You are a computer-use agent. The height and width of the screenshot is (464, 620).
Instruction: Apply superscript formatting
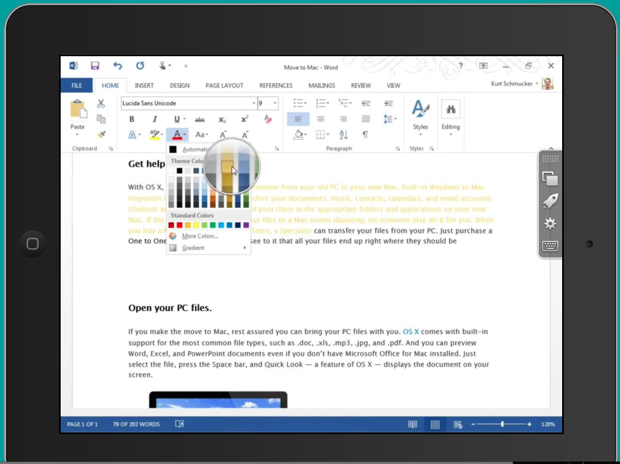pyautogui.click(x=244, y=119)
